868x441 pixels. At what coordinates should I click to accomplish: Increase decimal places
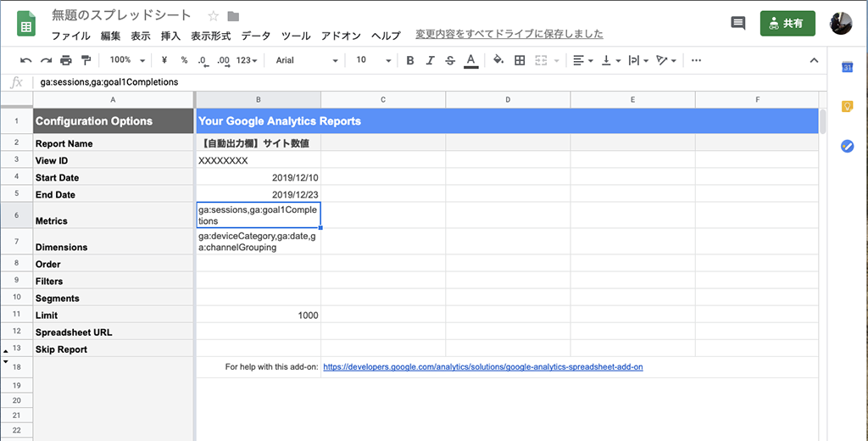point(223,60)
